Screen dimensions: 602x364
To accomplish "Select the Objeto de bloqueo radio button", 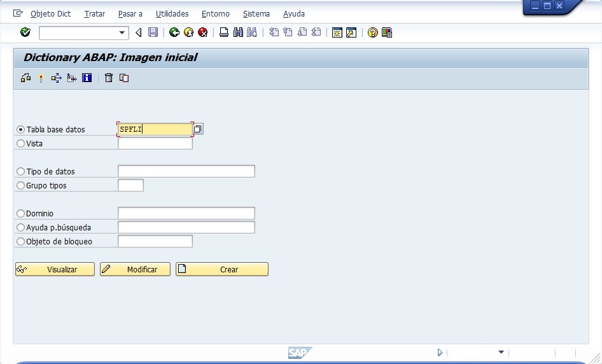I will (x=21, y=242).
